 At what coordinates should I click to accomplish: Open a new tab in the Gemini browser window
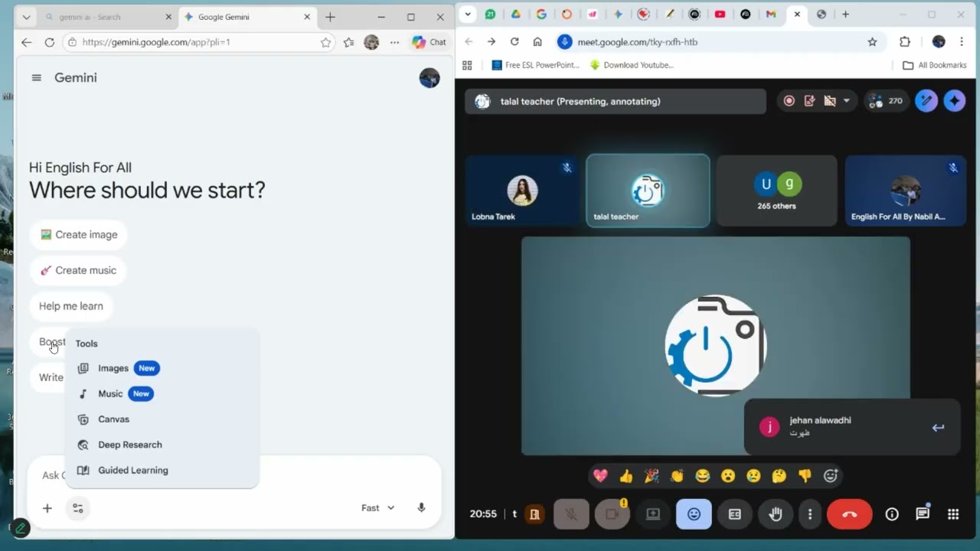point(330,17)
